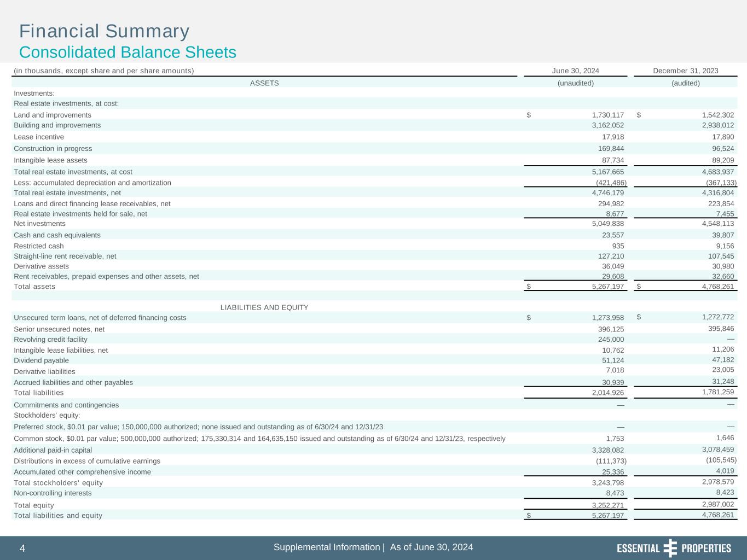Click the Revolving credit facility label
The width and height of the screenshot is (747, 560).
point(50,340)
